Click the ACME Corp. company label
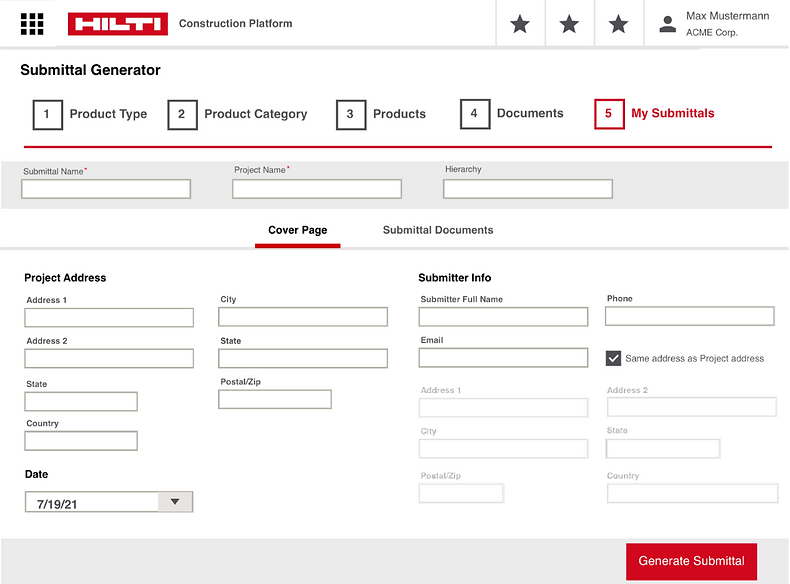 pos(712,32)
